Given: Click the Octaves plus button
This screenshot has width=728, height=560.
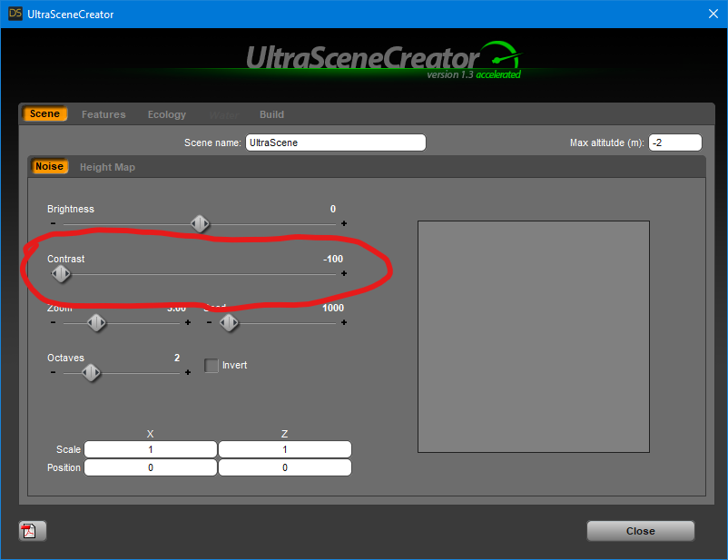Looking at the screenshot, I should click(188, 372).
